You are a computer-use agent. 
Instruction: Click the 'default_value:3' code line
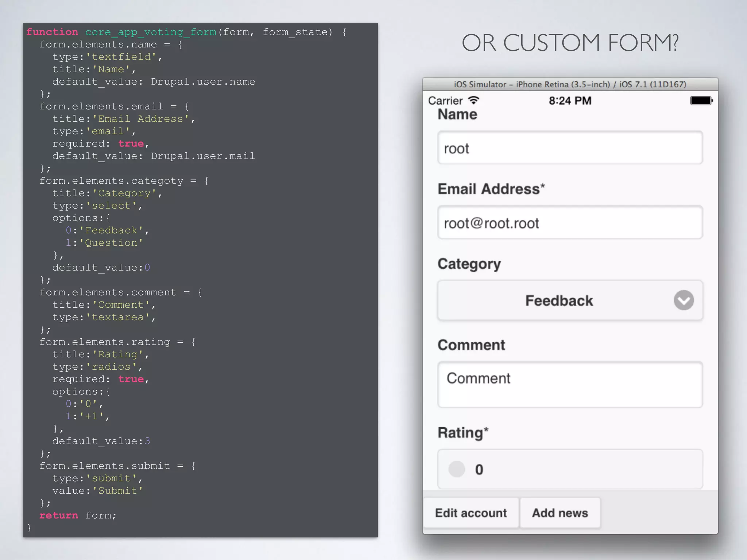click(x=101, y=441)
